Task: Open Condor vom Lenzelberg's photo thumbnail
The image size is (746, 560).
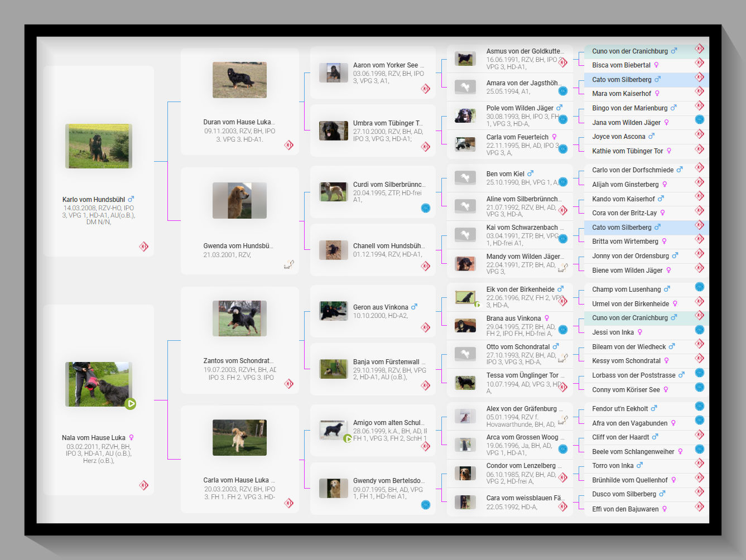Action: pyautogui.click(x=465, y=474)
